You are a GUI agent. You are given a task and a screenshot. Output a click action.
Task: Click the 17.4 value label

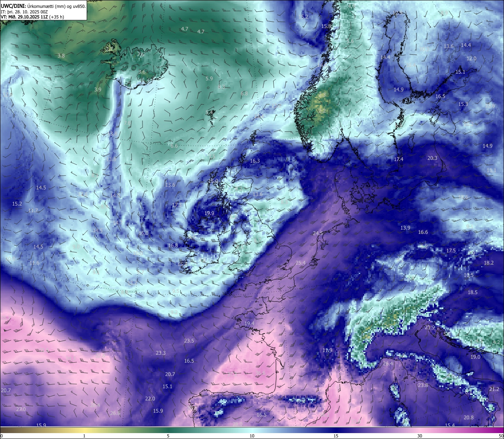pyautogui.click(x=398, y=159)
